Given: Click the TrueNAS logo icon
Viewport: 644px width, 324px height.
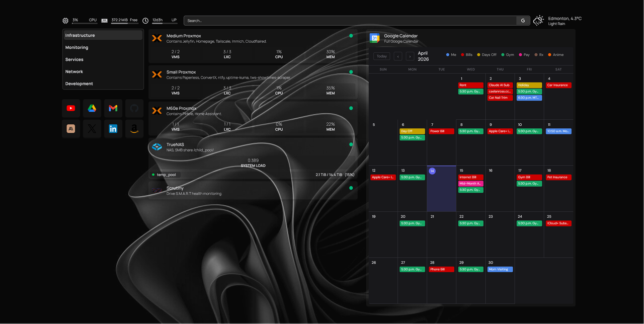Looking at the screenshot, I should coord(157,147).
